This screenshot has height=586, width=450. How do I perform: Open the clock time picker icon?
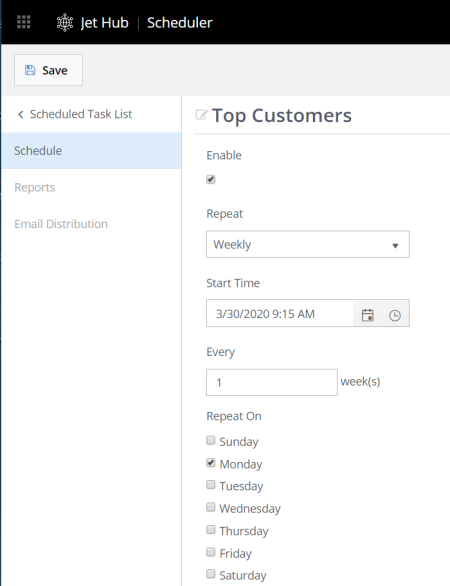tap(395, 315)
